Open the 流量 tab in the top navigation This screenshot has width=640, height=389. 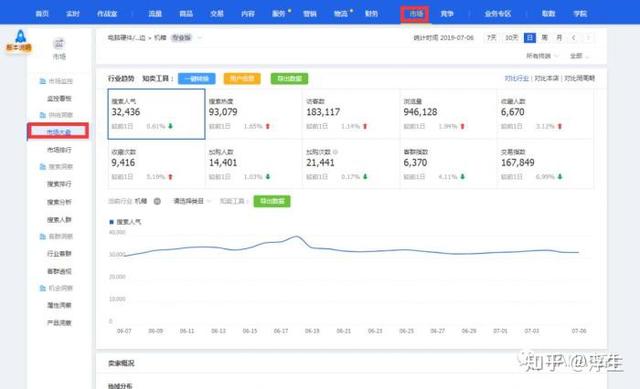point(155,13)
